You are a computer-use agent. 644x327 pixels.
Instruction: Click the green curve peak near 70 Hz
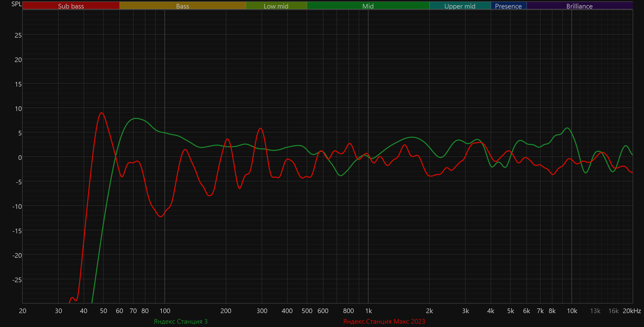[136, 118]
